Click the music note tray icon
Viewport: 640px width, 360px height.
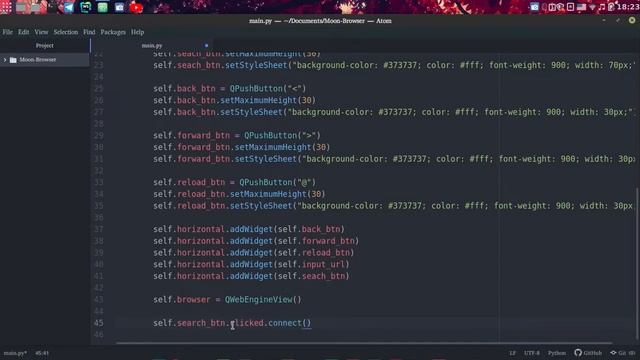coord(602,7)
